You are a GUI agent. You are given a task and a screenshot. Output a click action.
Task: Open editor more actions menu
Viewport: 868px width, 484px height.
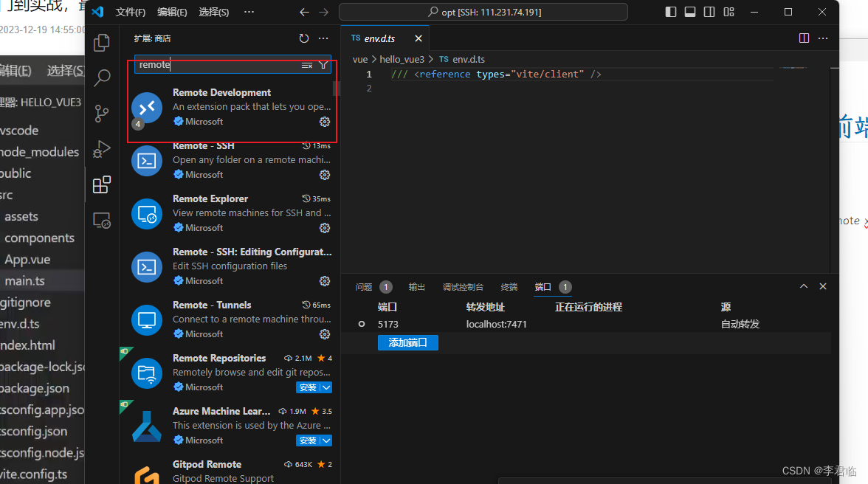pyautogui.click(x=823, y=38)
